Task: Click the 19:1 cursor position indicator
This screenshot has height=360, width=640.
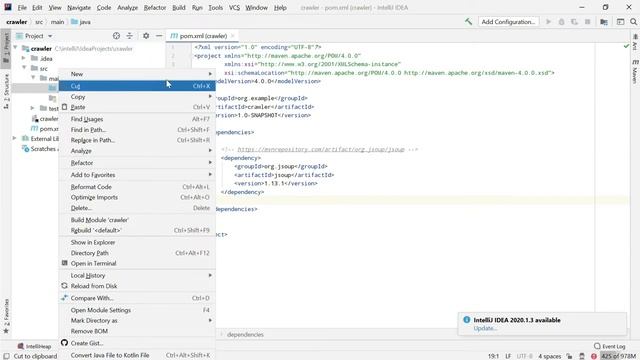Action: 493,356
